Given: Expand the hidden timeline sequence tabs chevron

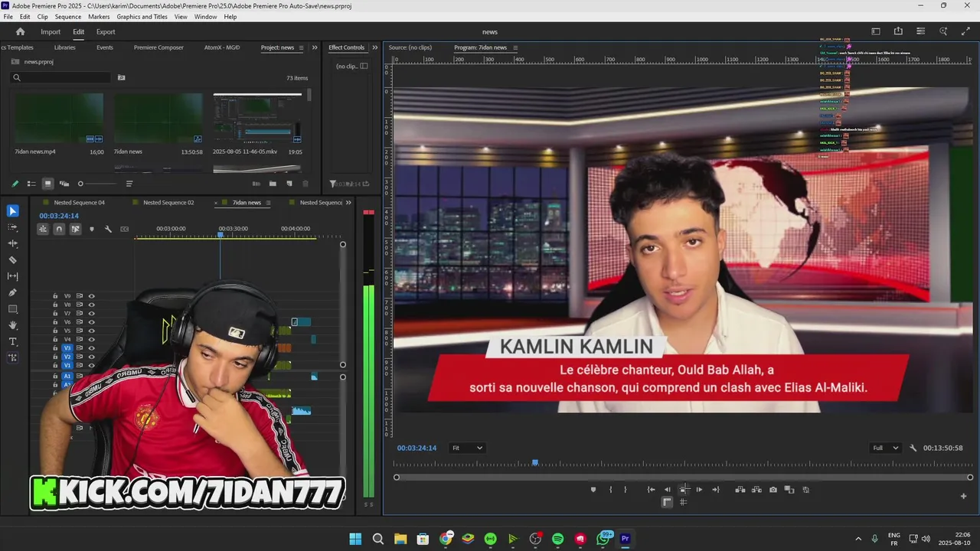Looking at the screenshot, I should click(x=349, y=203).
